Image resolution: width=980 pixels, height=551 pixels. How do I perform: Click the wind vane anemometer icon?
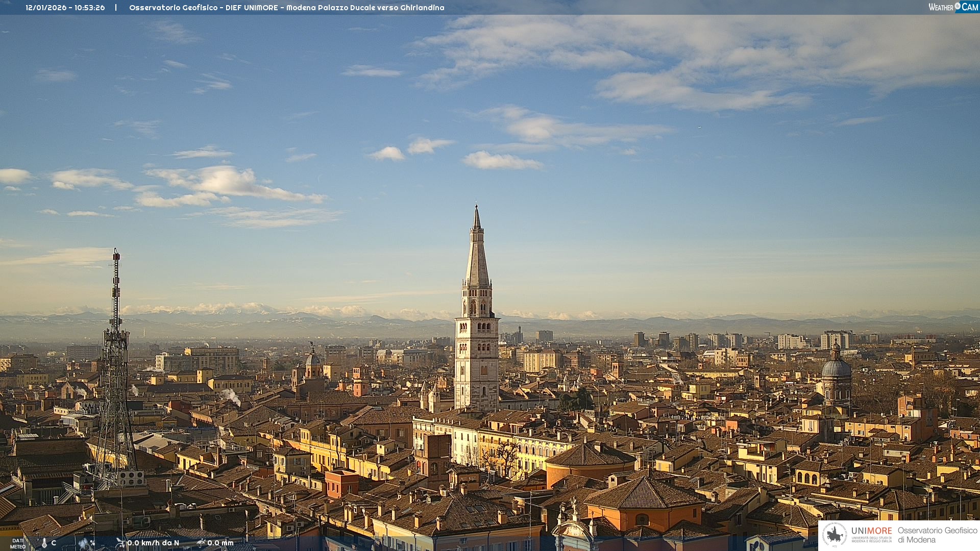(x=120, y=543)
